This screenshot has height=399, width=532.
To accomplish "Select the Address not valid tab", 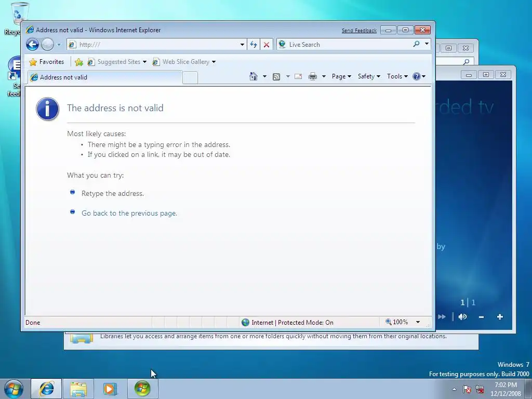I will 105,77.
